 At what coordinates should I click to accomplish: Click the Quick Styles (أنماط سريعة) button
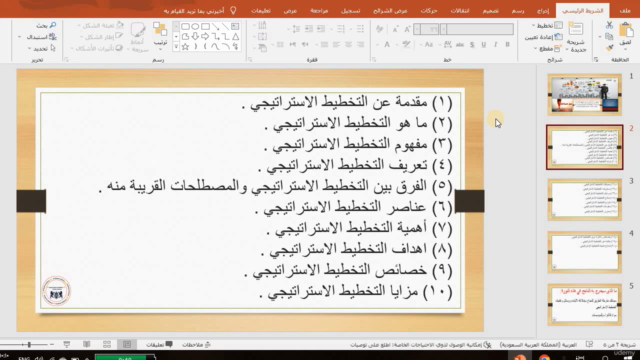[x=138, y=37]
